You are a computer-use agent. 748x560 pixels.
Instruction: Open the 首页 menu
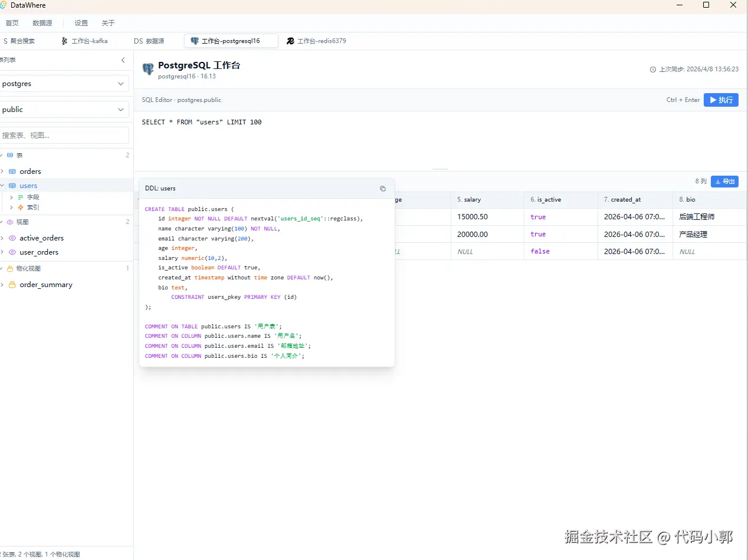tap(12, 23)
